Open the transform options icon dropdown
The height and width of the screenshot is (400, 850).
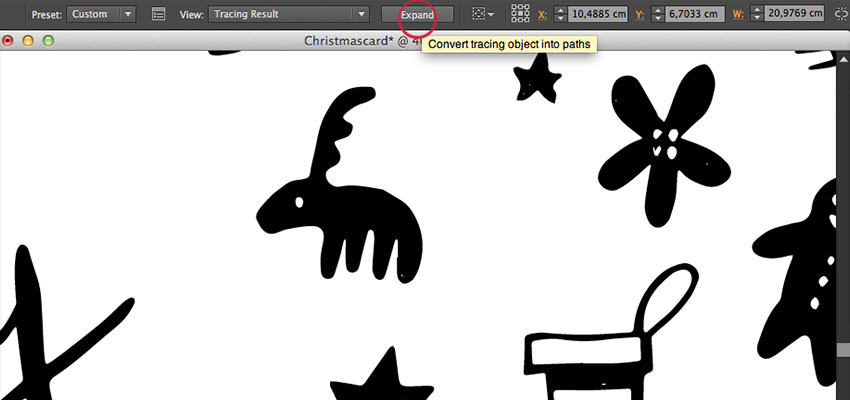pos(482,14)
